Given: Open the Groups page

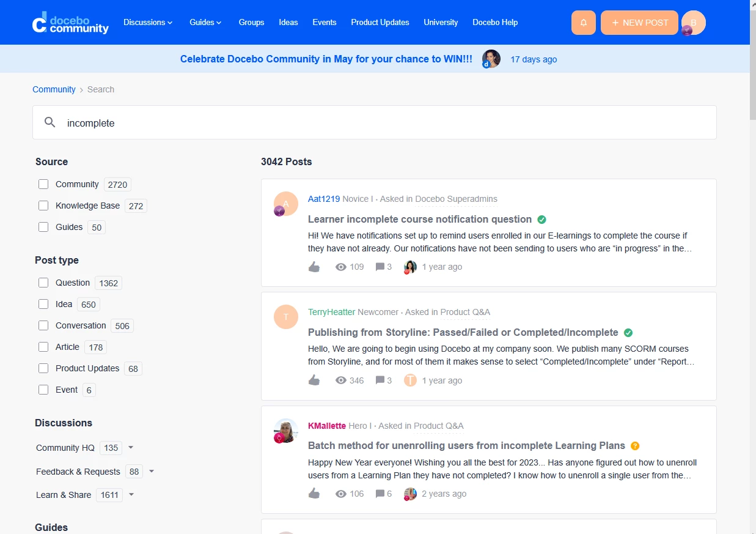Looking at the screenshot, I should click(251, 23).
